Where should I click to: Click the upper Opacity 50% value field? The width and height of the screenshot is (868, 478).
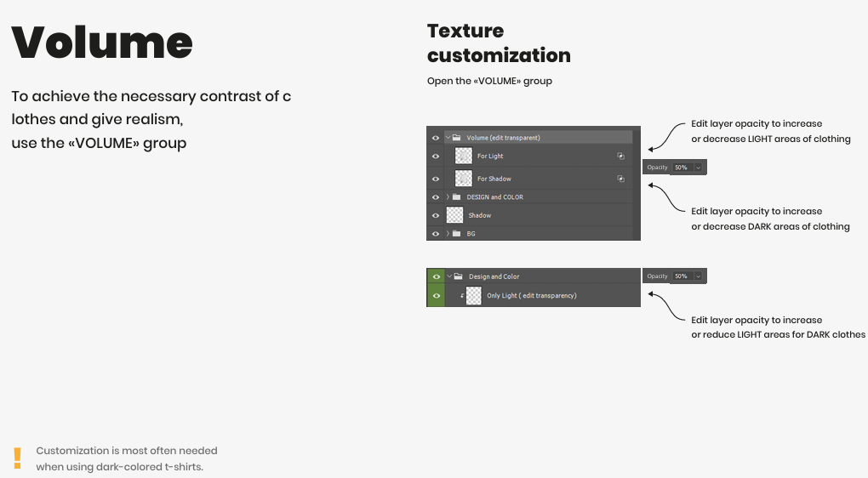coord(682,167)
